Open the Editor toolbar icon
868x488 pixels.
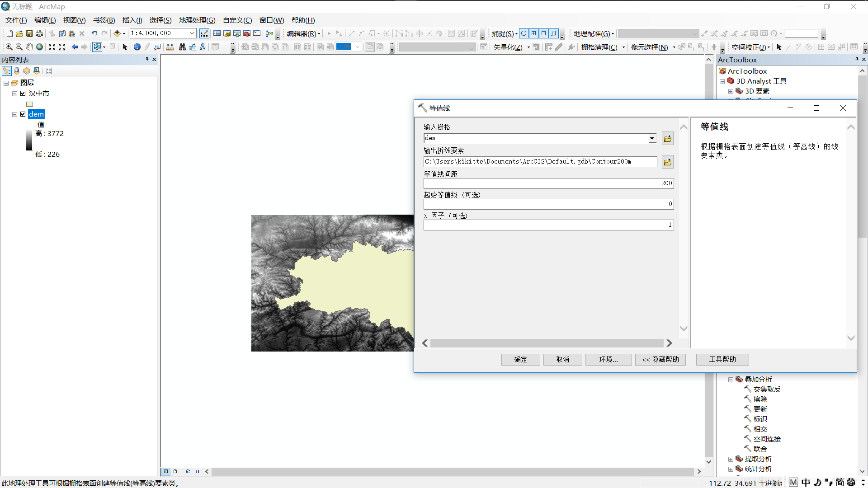[x=204, y=33]
